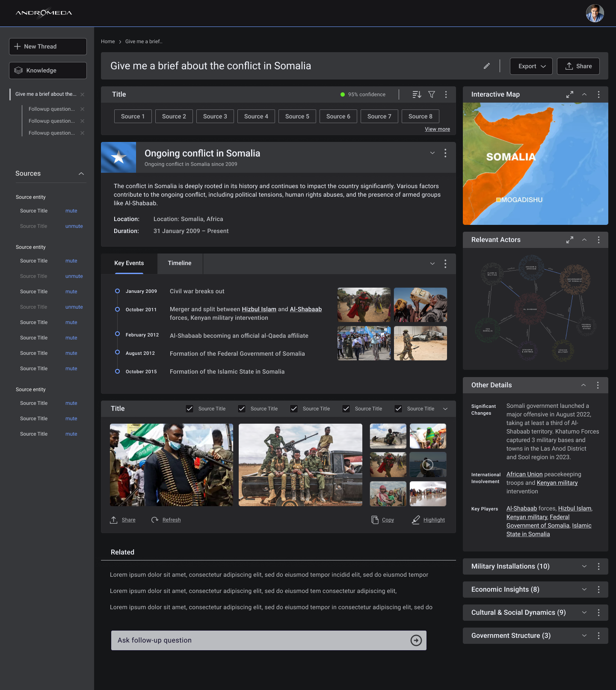The width and height of the screenshot is (616, 690).
Task: Open the Export dropdown
Action: [531, 66]
